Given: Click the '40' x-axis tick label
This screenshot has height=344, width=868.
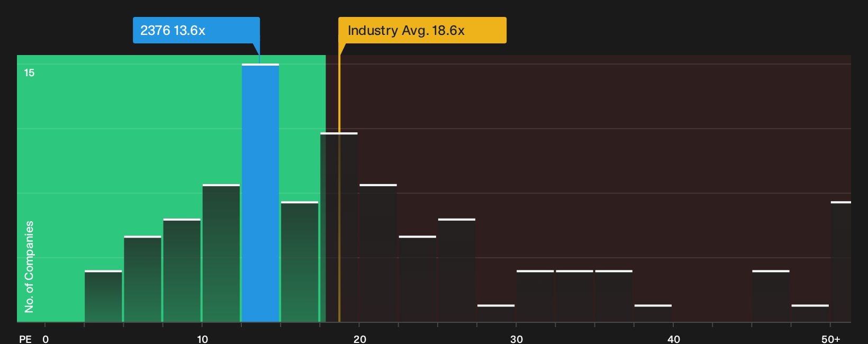Looking at the screenshot, I should 673,339.
